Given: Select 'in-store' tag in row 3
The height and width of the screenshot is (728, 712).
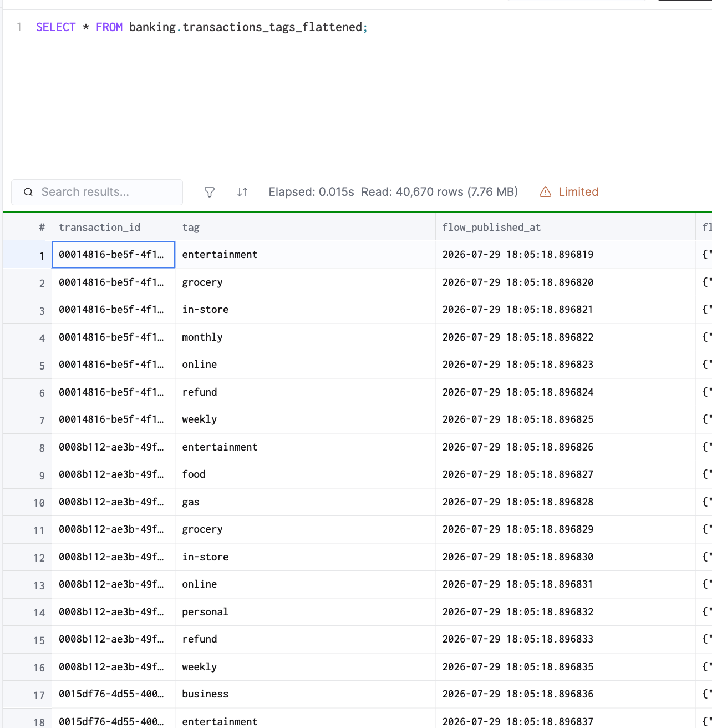Looking at the screenshot, I should pos(205,310).
